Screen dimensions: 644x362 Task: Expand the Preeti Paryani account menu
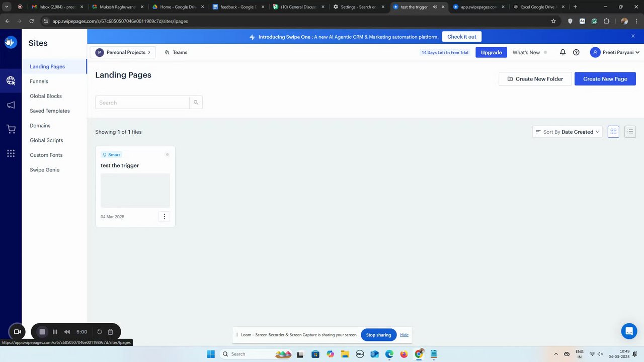pos(615,52)
